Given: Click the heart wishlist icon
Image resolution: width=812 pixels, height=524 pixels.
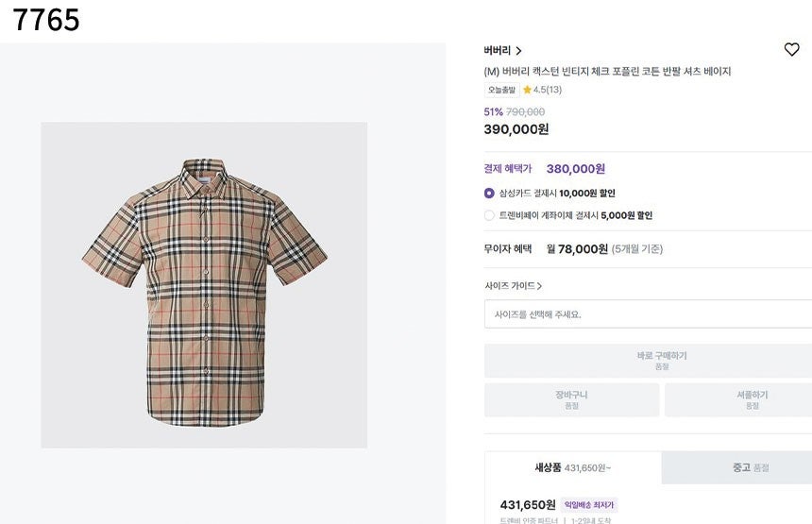Looking at the screenshot, I should pos(791,50).
